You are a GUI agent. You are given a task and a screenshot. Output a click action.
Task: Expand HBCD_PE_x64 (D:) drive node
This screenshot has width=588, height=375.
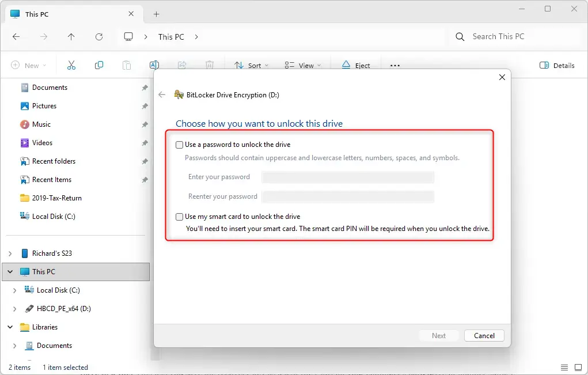click(x=14, y=309)
